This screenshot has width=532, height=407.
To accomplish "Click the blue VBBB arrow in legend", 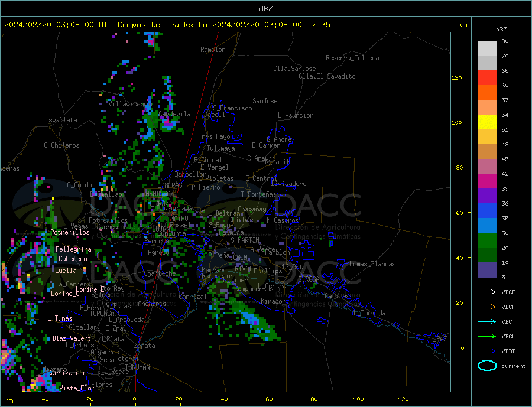I will (x=487, y=351).
